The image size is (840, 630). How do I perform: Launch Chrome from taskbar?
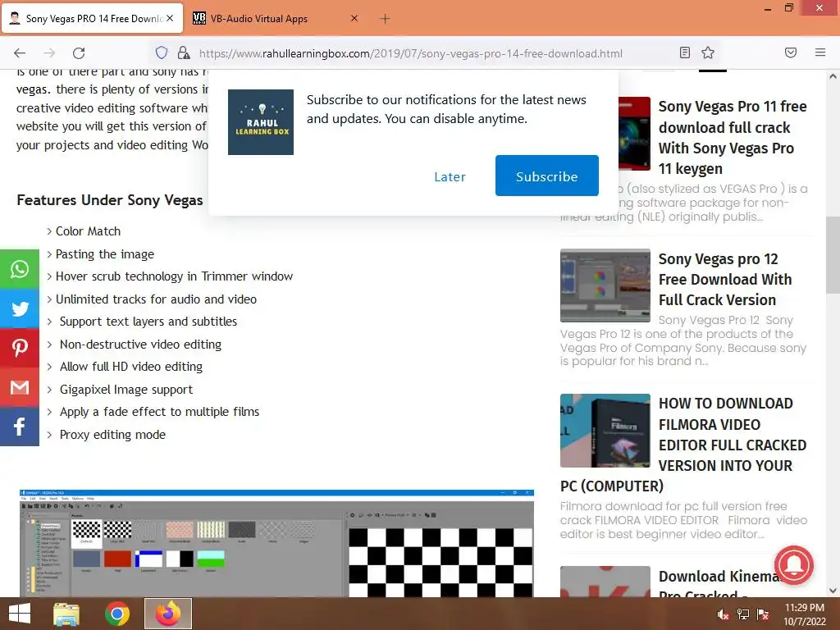(116, 614)
